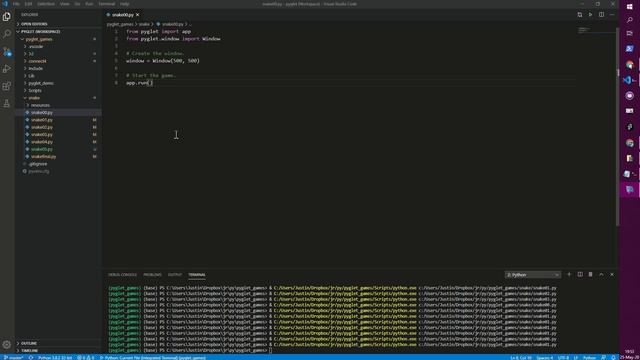
Task: Open the Edit menu
Action: point(28,4)
